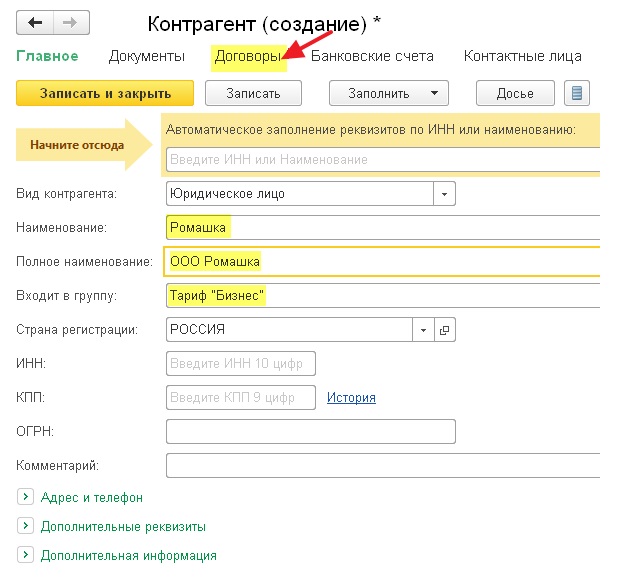Screen dimensions: 618x583
Task: Click the Начните отсюда hint text
Action: pyautogui.click(x=77, y=145)
